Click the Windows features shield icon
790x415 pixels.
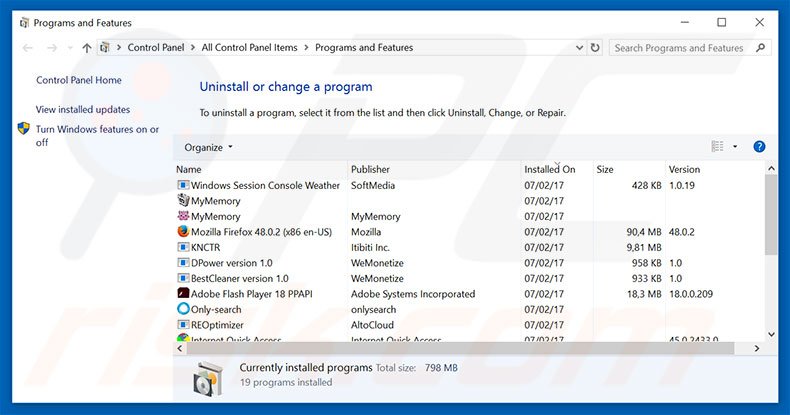point(24,128)
